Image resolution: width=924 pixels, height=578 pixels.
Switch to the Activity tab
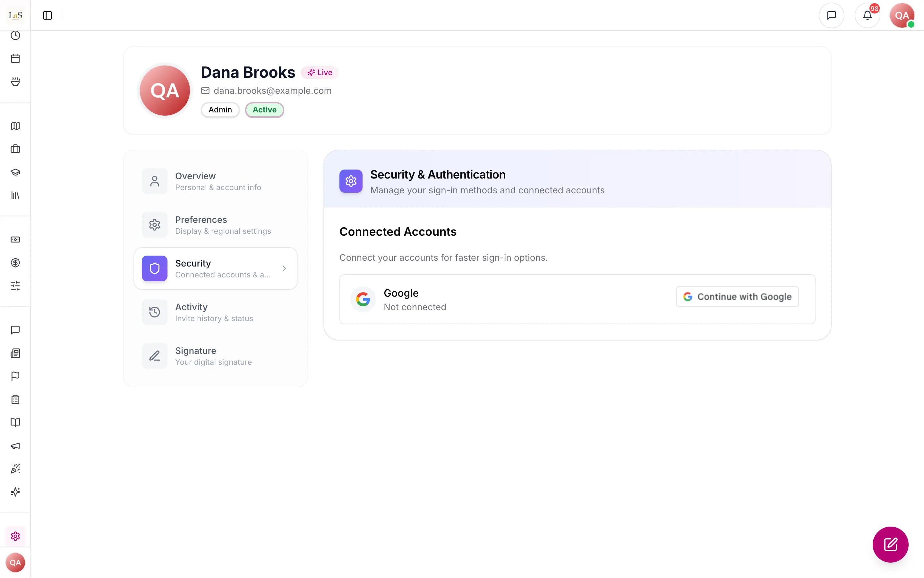tap(216, 312)
